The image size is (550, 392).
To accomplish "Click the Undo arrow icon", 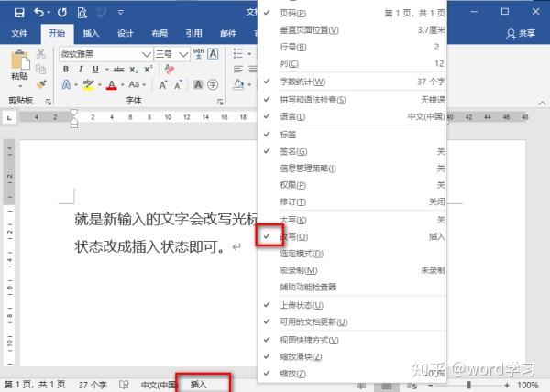I will pos(38,13).
